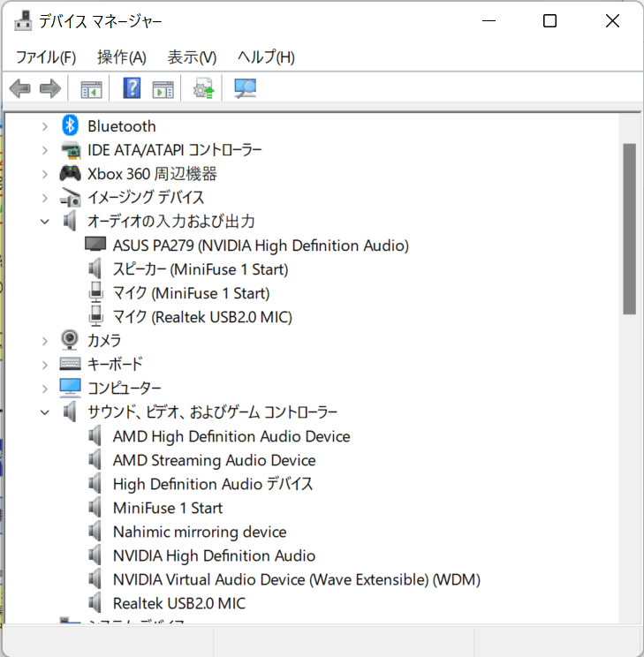Collapse オーディオの入力および出力 node
Screen dimensions: 644x657
[45, 222]
